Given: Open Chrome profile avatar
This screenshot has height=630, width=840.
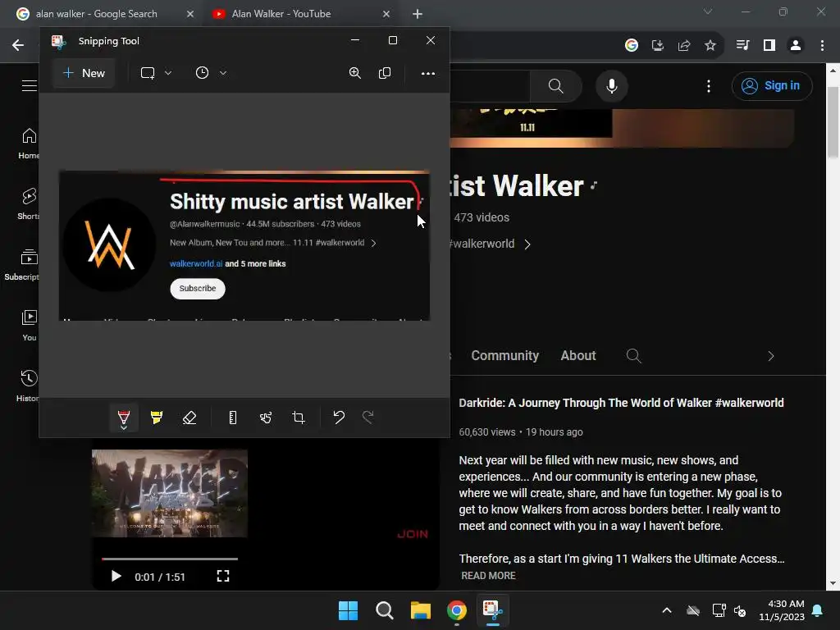Looking at the screenshot, I should coord(796,46).
